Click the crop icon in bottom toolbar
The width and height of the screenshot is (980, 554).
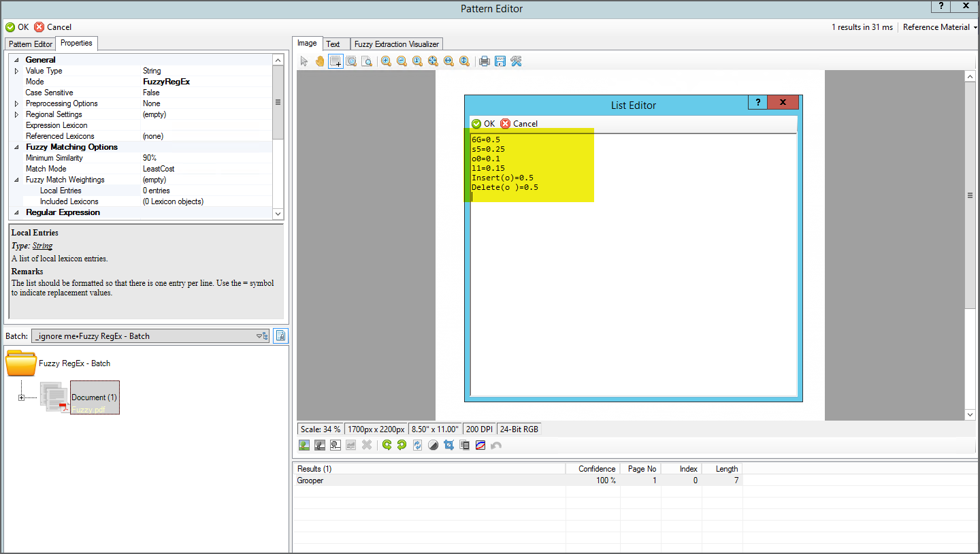[448, 445]
